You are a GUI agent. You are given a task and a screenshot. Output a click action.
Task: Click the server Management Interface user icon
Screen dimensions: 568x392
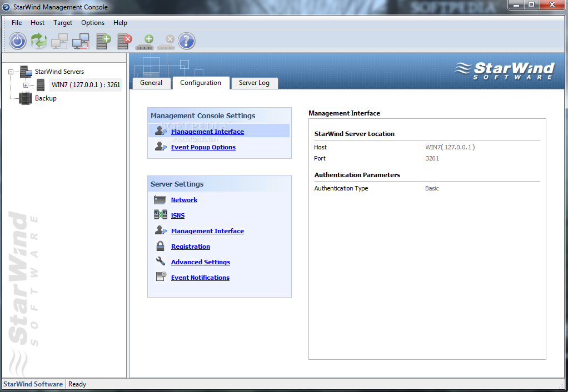point(161,230)
